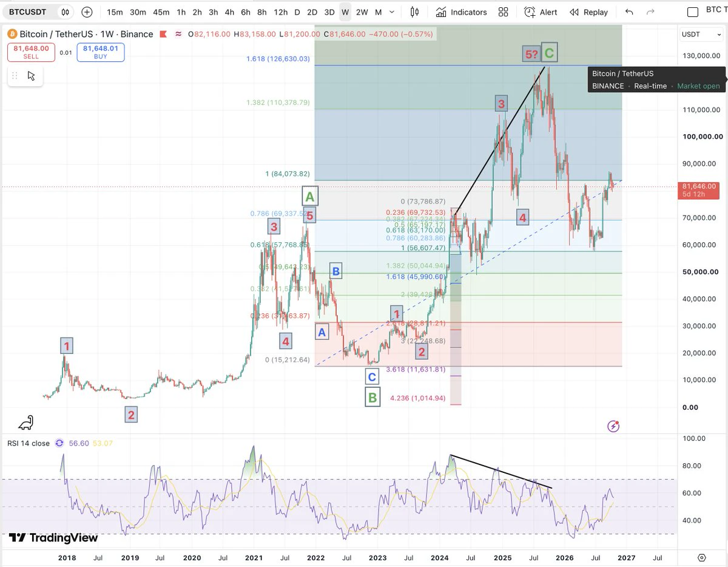Switch to the 4h timeframe
The image size is (728, 567).
[229, 12]
